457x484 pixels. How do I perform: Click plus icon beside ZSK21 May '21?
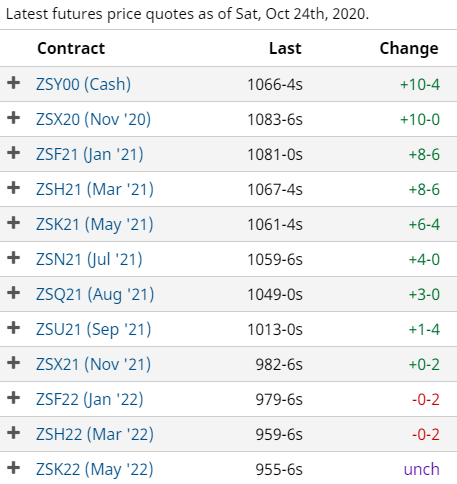coord(13,223)
